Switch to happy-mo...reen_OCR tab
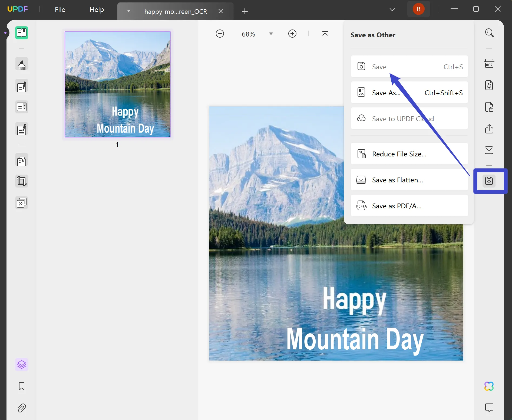The image size is (512, 420). pos(176,11)
